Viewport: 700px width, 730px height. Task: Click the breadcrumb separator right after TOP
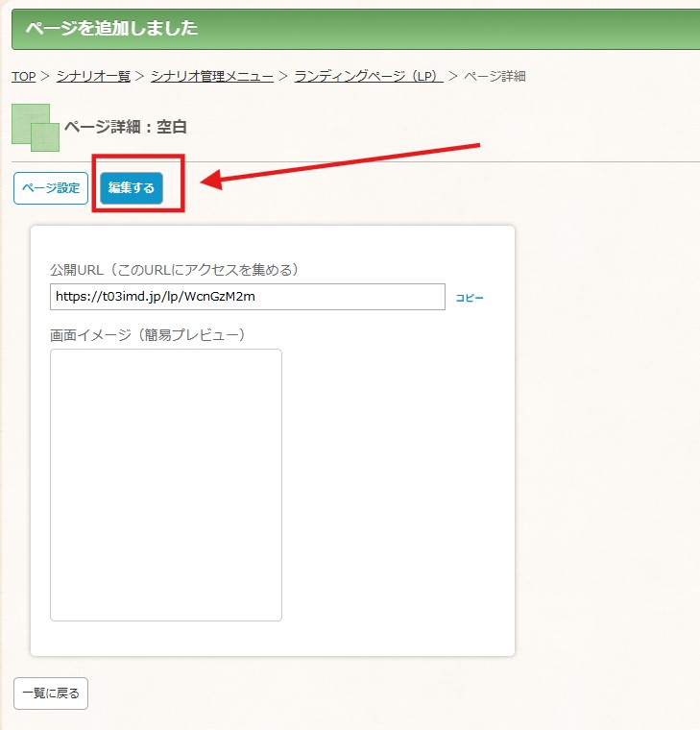pos(45,76)
